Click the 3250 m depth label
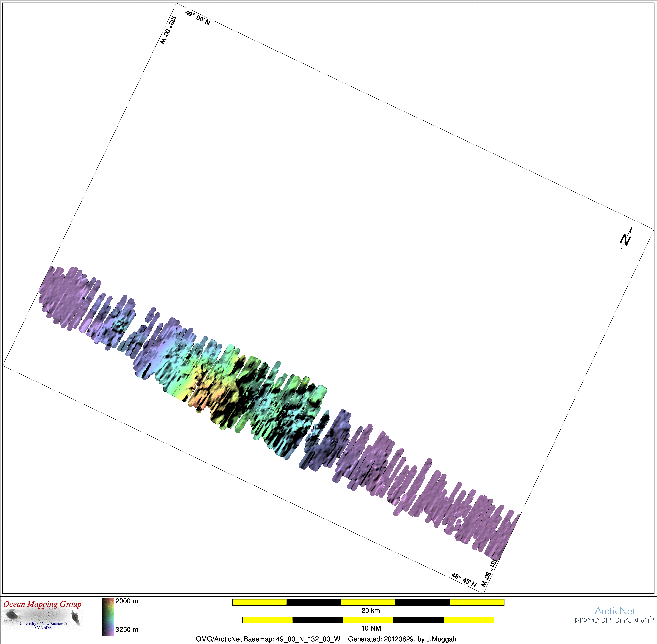This screenshot has width=657, height=644. (127, 629)
